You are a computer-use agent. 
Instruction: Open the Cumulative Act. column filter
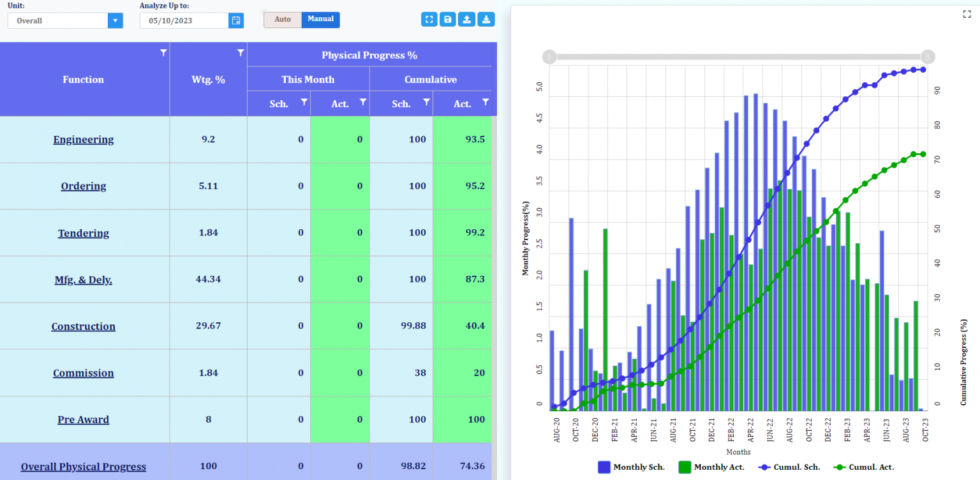pos(486,103)
